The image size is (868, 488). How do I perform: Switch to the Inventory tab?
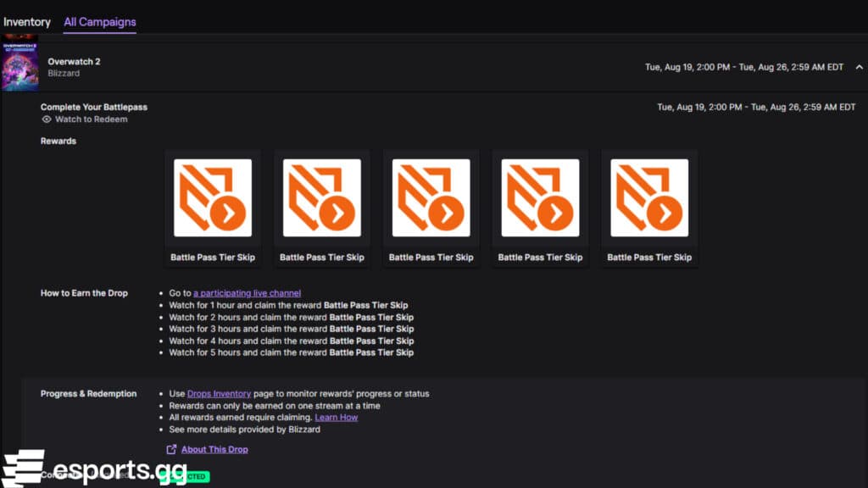coord(26,21)
